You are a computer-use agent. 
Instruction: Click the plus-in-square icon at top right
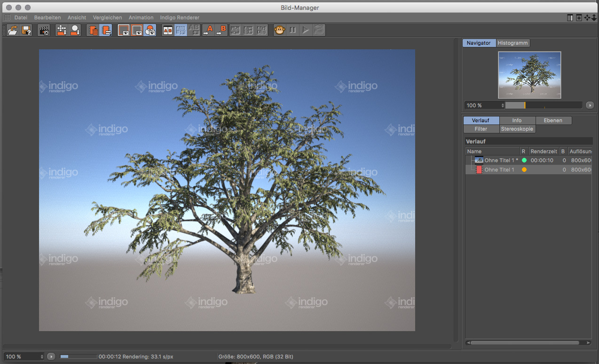[x=579, y=17]
